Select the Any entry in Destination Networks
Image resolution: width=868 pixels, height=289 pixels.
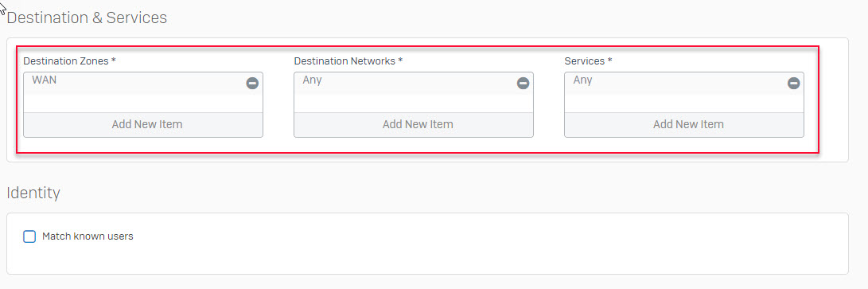(x=312, y=80)
